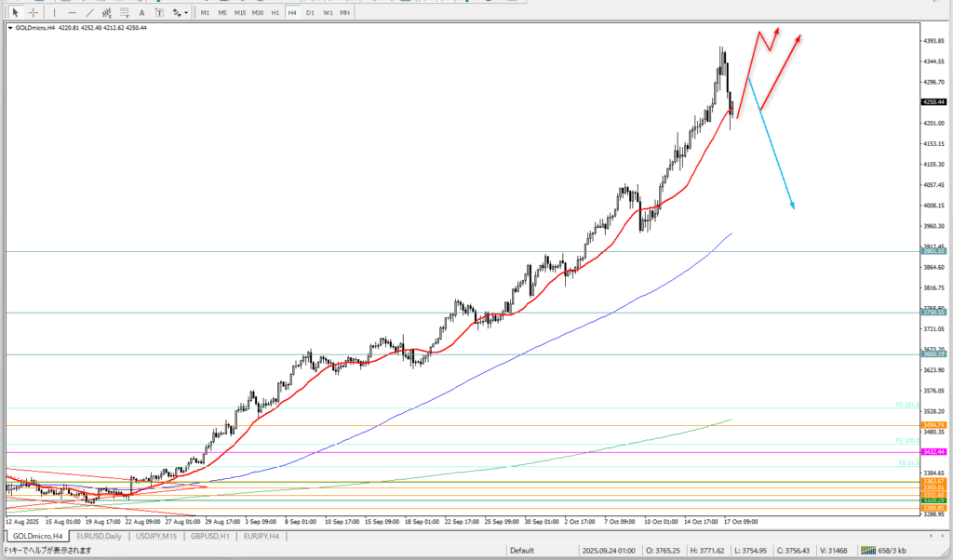Enable the D1 daily timeframe
Screen dimensions: 953x560
[310, 12]
